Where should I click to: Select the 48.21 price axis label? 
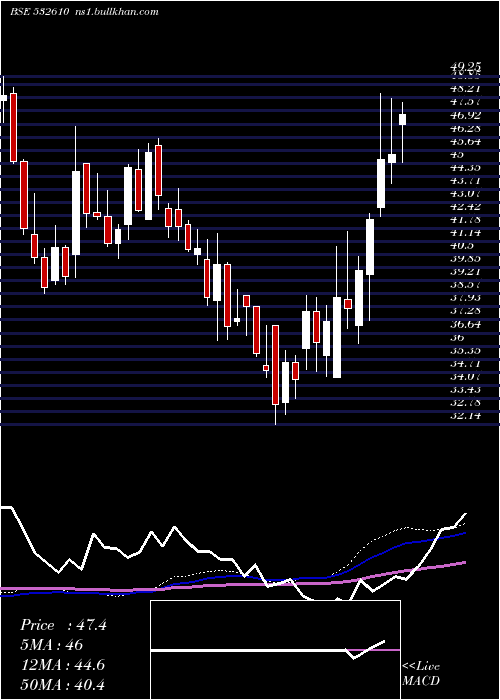pyautogui.click(x=465, y=89)
